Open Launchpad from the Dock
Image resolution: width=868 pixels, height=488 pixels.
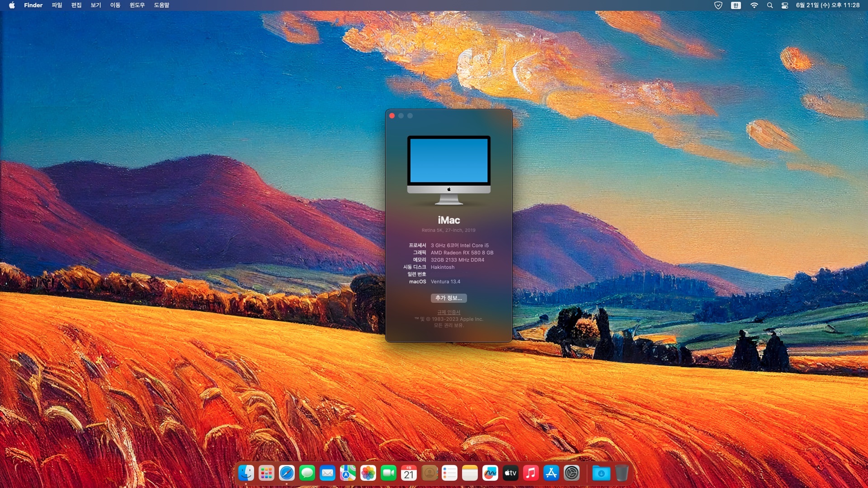pos(266,473)
